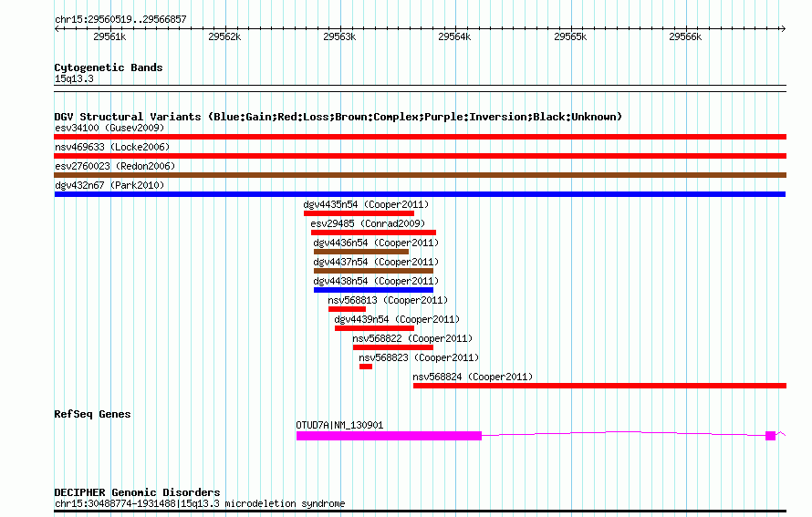Screen dimensions: 812x517
Task: Click the 29561k ruler label
Action: (x=109, y=36)
